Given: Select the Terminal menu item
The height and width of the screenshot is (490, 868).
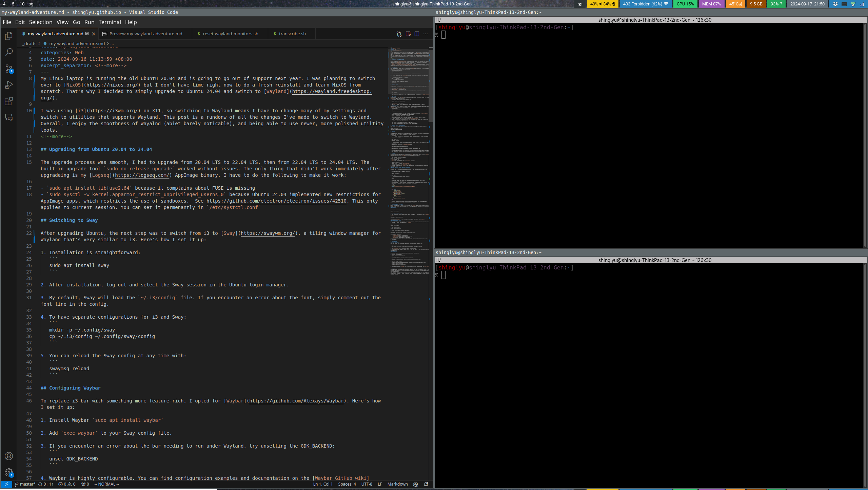Looking at the screenshot, I should [x=109, y=22].
